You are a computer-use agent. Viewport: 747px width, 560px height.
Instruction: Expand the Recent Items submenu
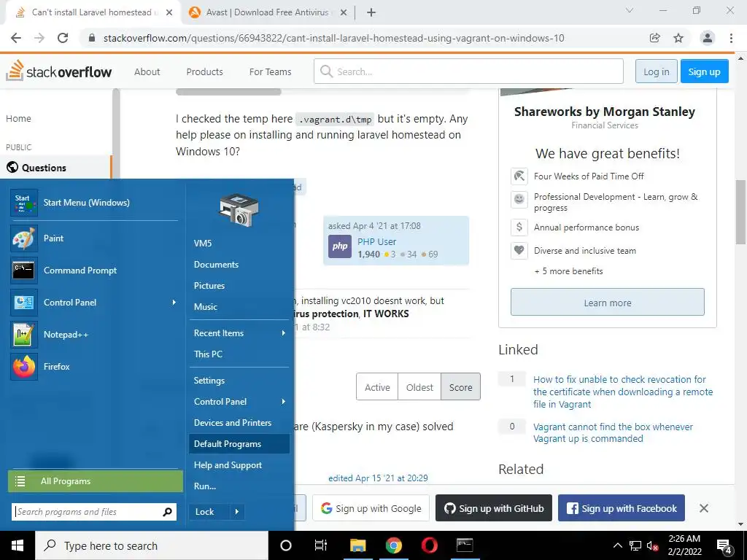pyautogui.click(x=284, y=333)
